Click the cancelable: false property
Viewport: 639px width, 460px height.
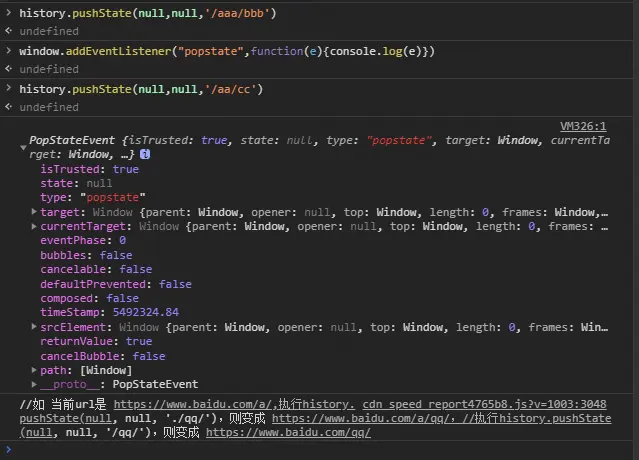coord(96,269)
